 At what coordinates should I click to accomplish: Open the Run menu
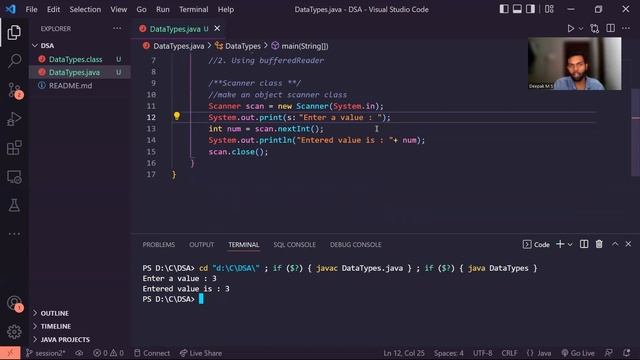(x=163, y=9)
